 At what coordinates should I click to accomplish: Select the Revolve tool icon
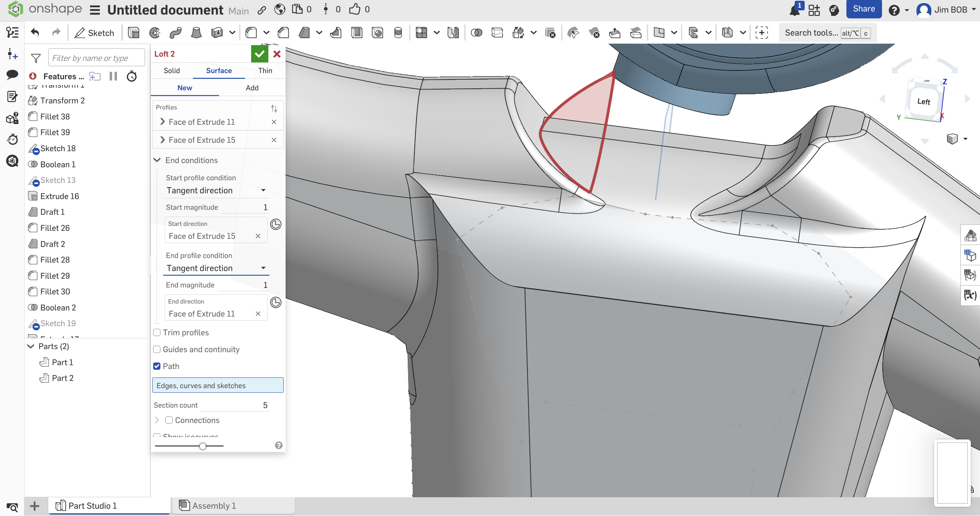pos(155,33)
